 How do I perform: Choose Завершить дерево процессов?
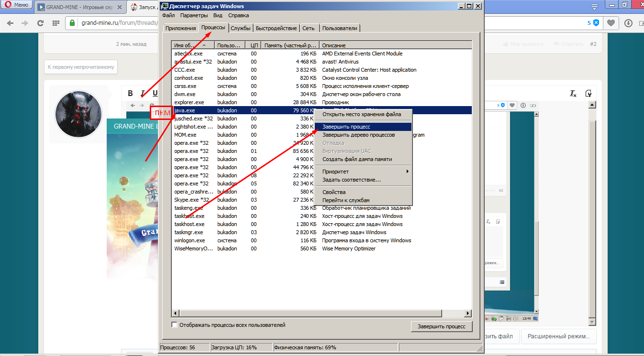(364, 135)
